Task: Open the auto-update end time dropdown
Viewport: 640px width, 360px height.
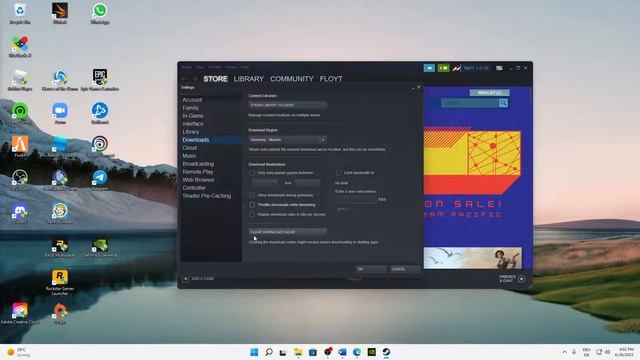Action: click(x=308, y=183)
